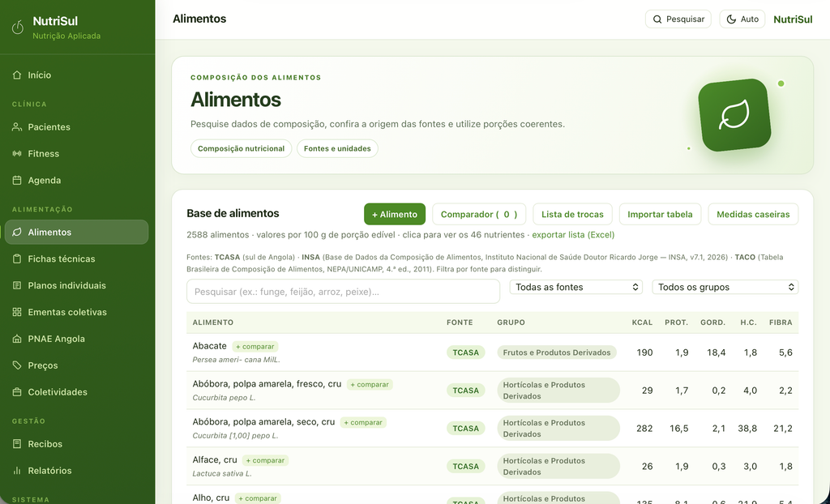The height and width of the screenshot is (504, 830).
Task: Click the Fichas técnicas clipboard icon
Action: (17, 258)
